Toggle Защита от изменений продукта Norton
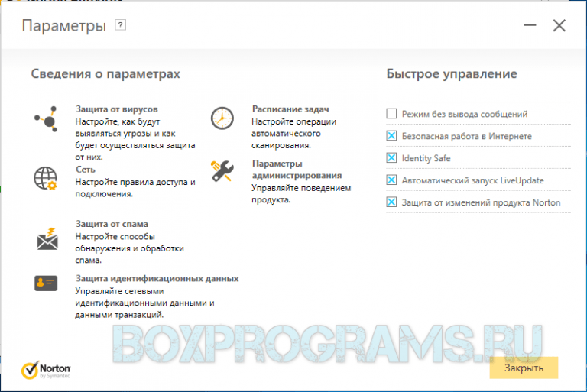 click(x=391, y=202)
